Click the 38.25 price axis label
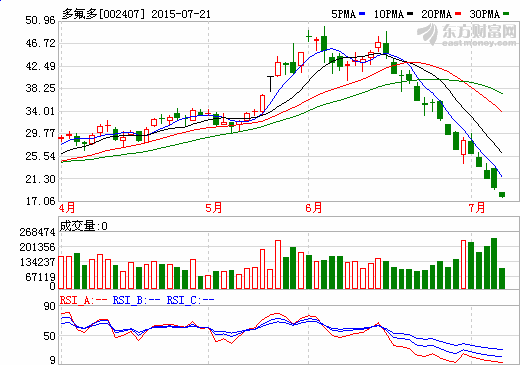Image resolution: width=520 pixels, height=365 pixels. [40, 88]
